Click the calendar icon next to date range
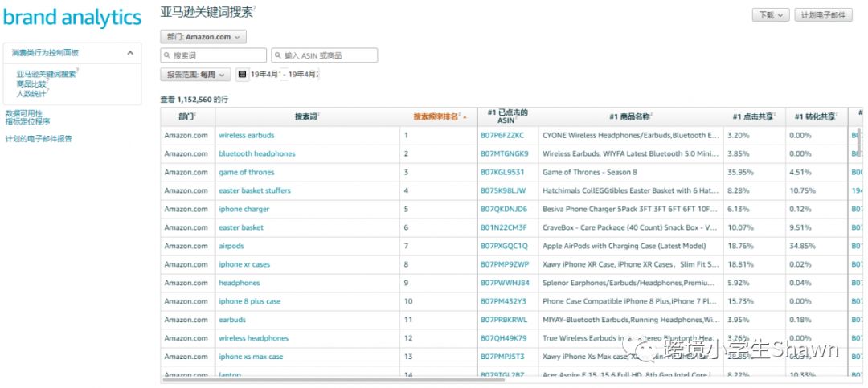 click(242, 74)
